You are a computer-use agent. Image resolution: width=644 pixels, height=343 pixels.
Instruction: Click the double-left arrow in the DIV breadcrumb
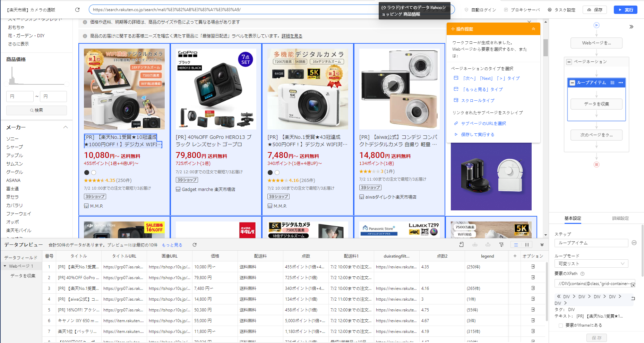click(559, 296)
